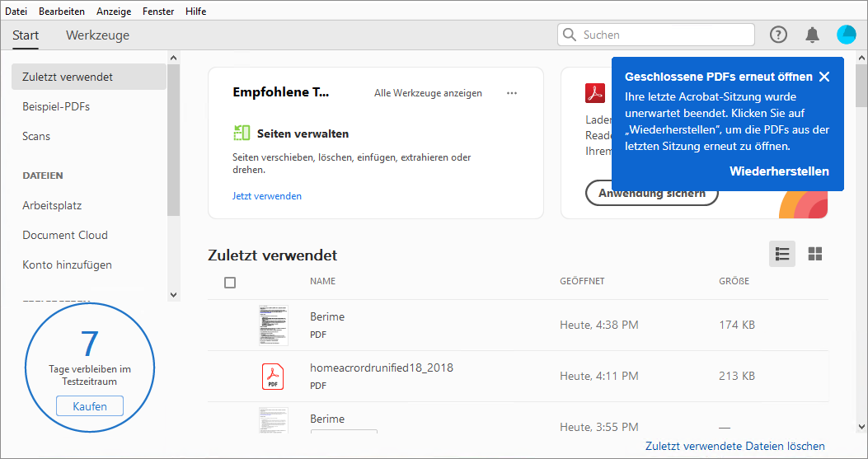The height and width of the screenshot is (459, 868).
Task: Click the help question mark icon
Action: (778, 35)
